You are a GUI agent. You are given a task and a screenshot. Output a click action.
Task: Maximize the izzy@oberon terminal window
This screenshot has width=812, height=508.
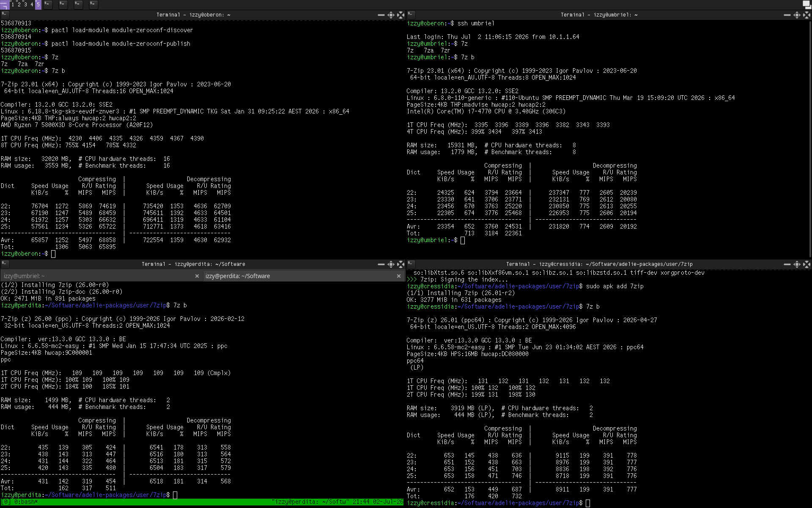click(391, 15)
